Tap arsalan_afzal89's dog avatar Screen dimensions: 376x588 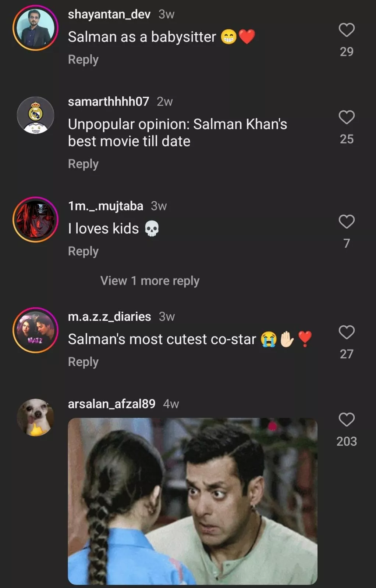[36, 417]
